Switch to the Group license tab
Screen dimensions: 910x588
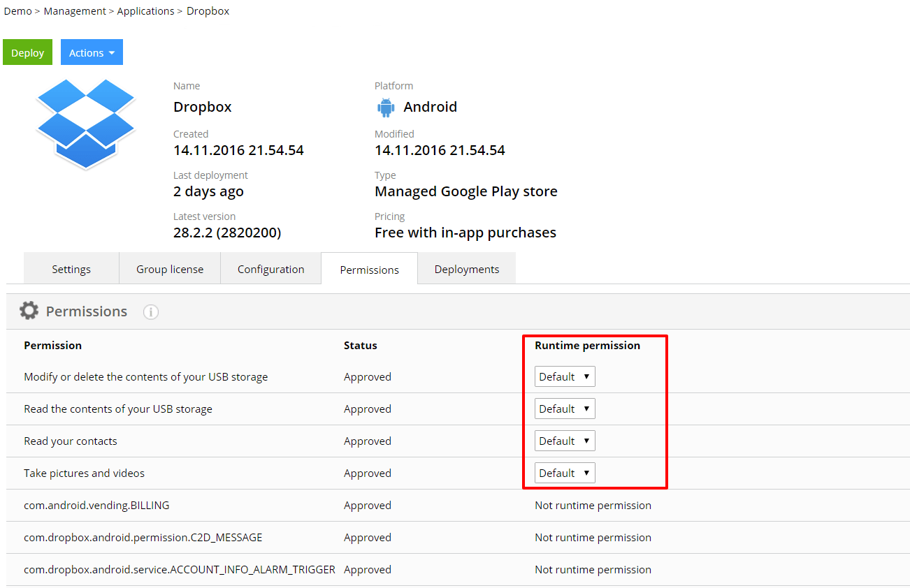point(170,269)
